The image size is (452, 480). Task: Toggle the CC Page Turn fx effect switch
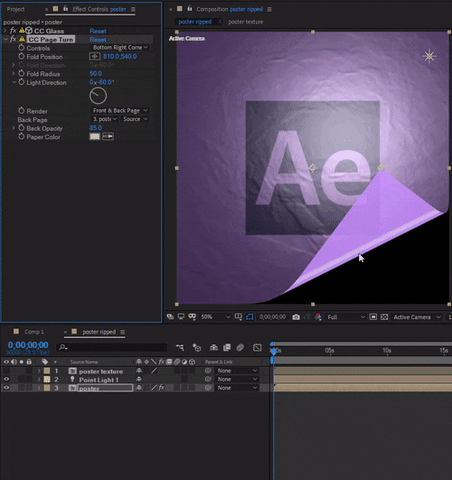pos(13,39)
